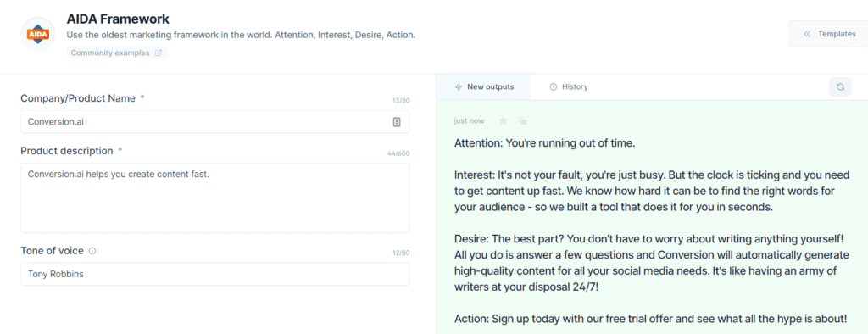Click the 'Action: Sign up today' line

pos(650,319)
